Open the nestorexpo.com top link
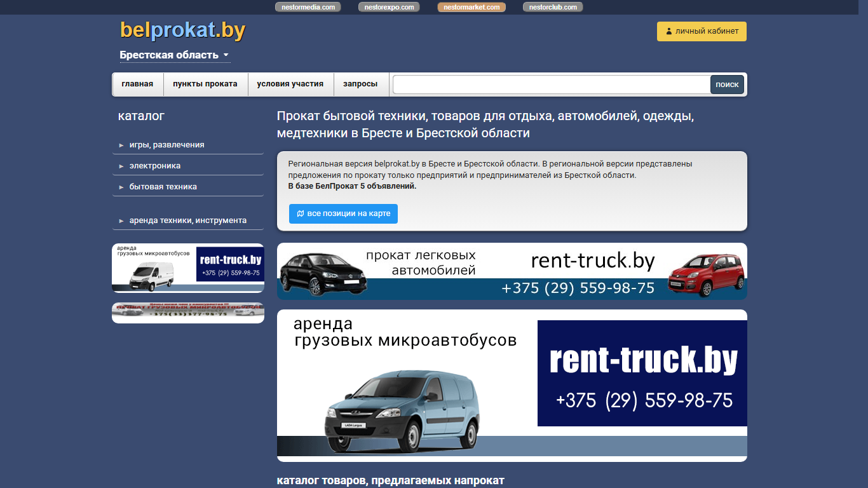 click(389, 7)
